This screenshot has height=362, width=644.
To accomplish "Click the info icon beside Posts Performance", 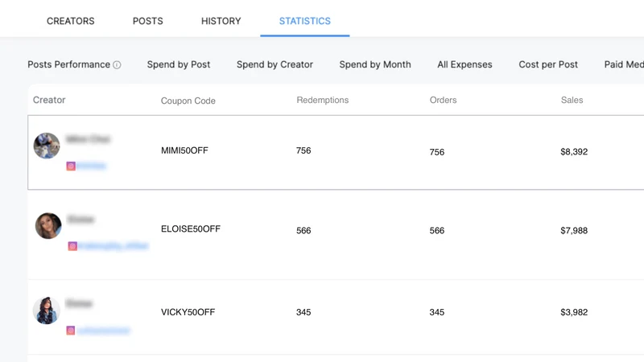I will 117,65.
